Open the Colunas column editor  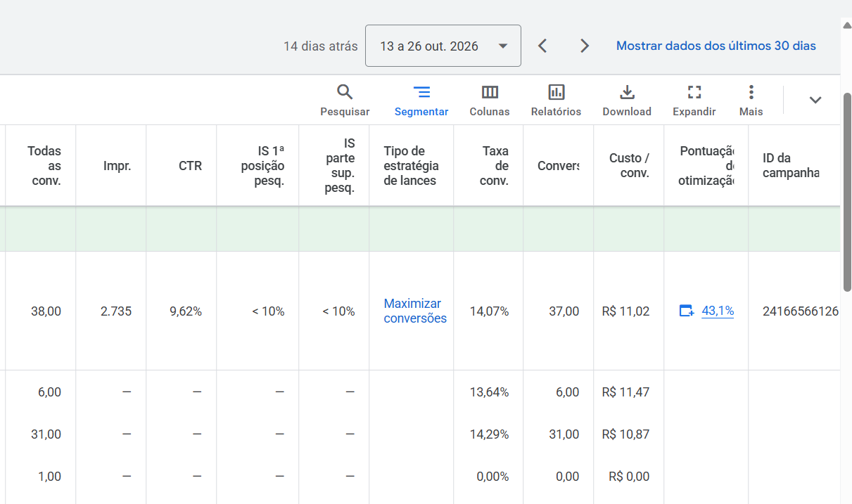[x=490, y=101]
